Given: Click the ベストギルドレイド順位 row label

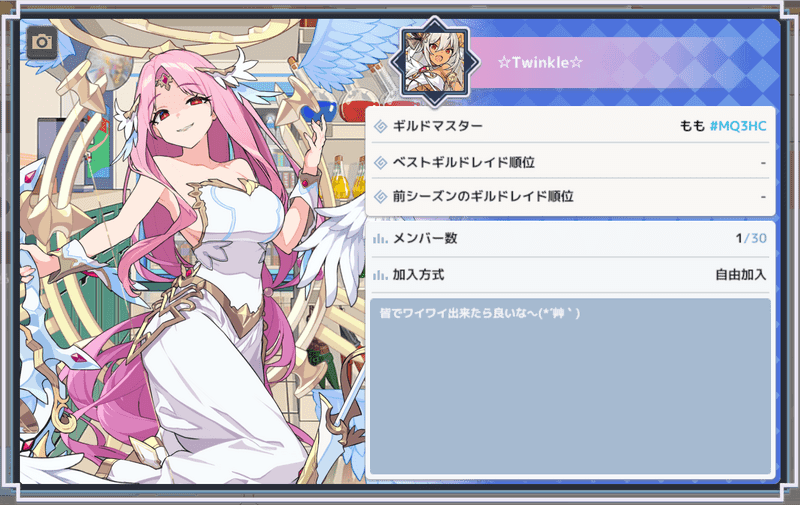Looking at the screenshot, I should [x=463, y=163].
